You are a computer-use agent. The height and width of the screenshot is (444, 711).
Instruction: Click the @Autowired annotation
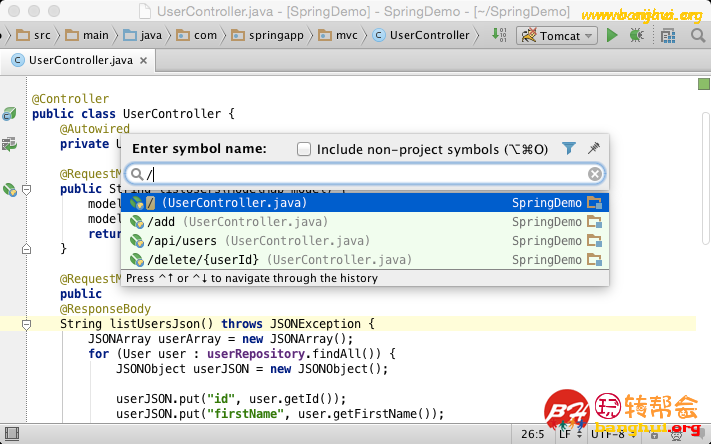click(95, 129)
